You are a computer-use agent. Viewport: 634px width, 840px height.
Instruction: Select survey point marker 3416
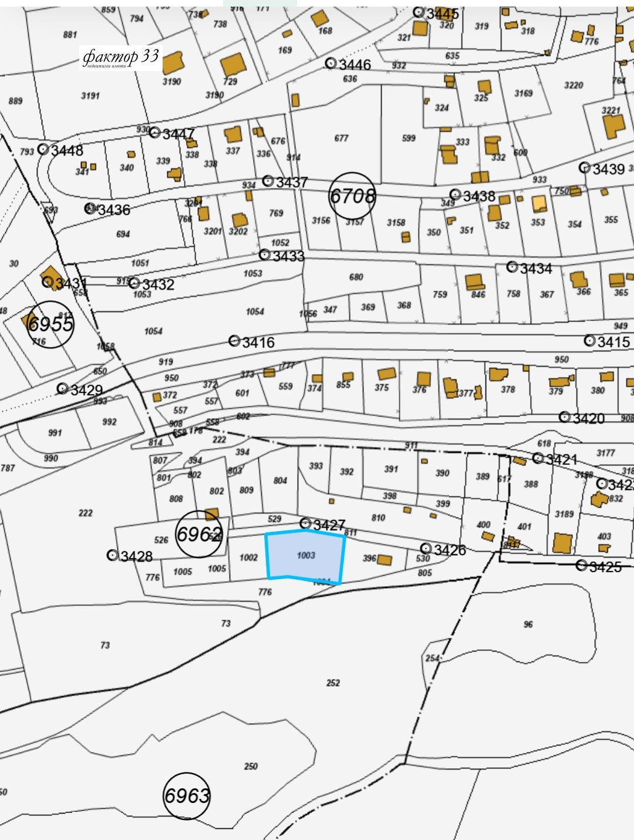tap(234, 341)
